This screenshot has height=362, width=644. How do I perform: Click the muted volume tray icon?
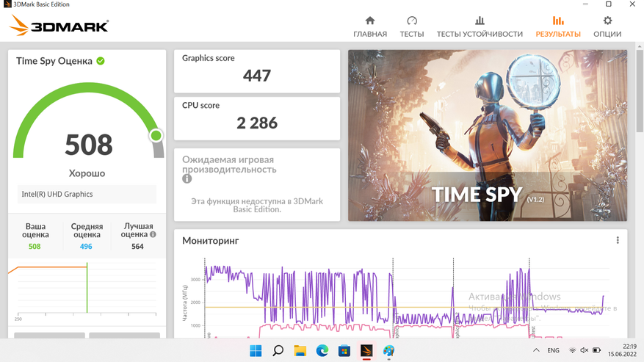coord(584,350)
